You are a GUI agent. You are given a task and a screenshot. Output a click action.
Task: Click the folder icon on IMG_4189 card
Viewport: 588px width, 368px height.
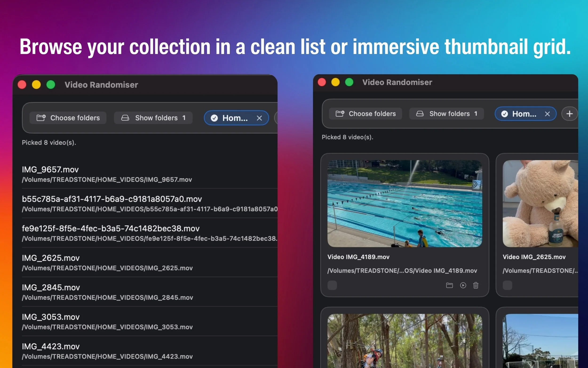[x=449, y=285]
